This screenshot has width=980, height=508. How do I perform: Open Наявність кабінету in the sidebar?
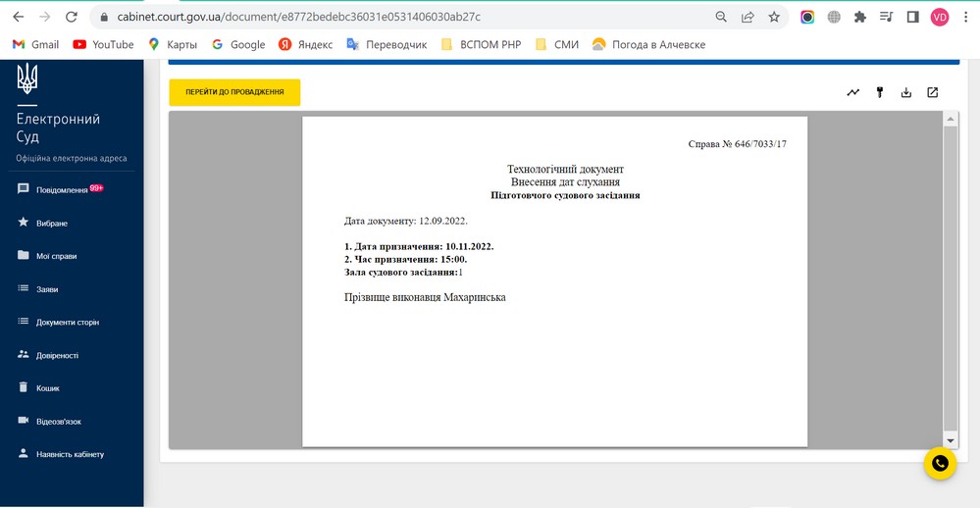point(70,454)
